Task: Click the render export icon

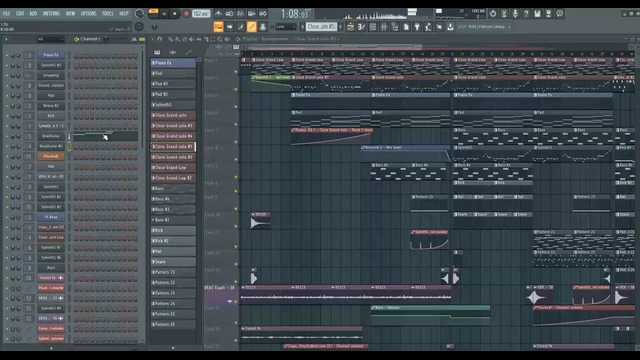Action: point(548,14)
